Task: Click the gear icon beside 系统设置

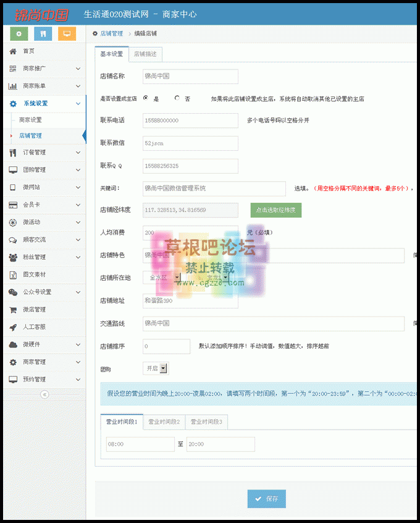Action: [13, 104]
